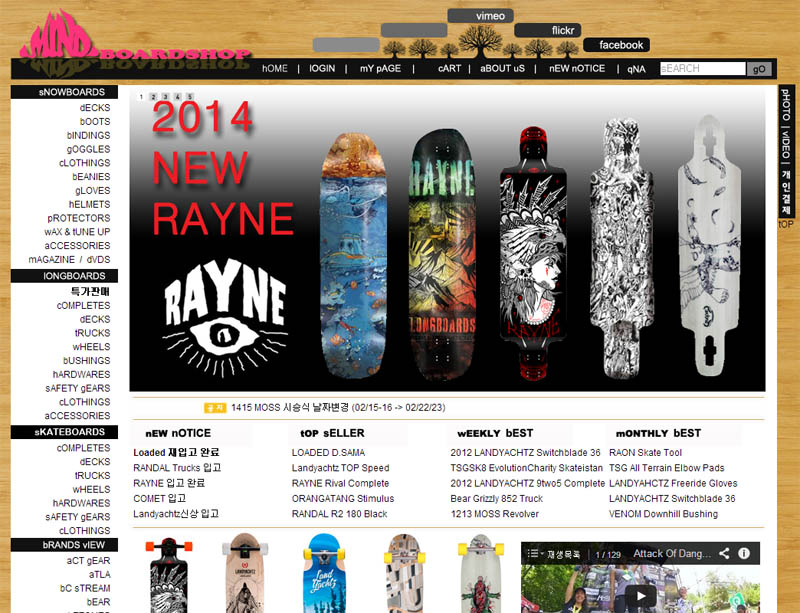Open gOGGLES category
The image size is (800, 613).
click(x=88, y=149)
